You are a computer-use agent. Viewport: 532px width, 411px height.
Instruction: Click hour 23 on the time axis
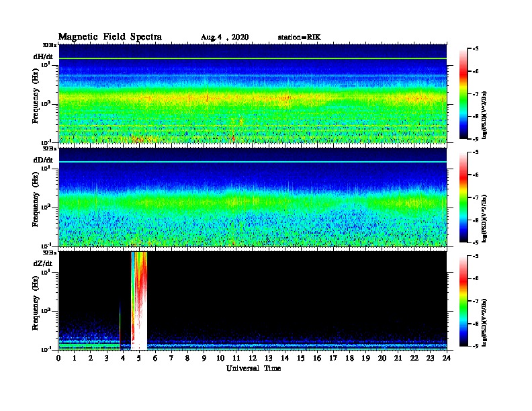point(431,358)
